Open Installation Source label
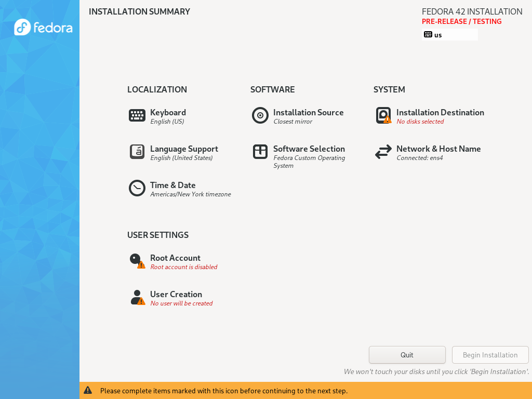Image resolution: width=532 pixels, height=399 pixels. pos(309,112)
